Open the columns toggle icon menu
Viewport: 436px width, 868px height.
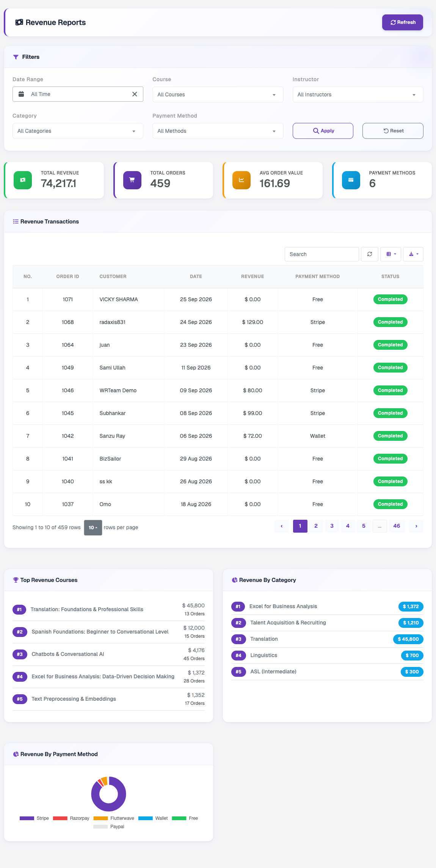391,254
